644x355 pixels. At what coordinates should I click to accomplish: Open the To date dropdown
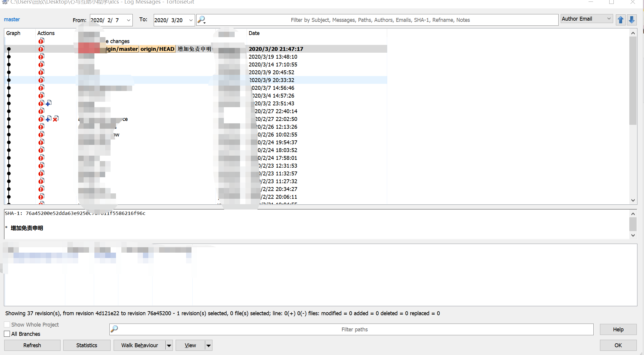191,20
